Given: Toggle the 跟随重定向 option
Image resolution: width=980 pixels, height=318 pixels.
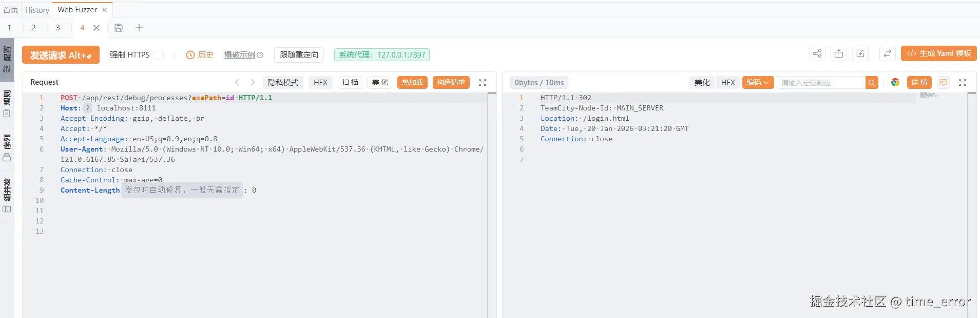Looking at the screenshot, I should click(299, 55).
